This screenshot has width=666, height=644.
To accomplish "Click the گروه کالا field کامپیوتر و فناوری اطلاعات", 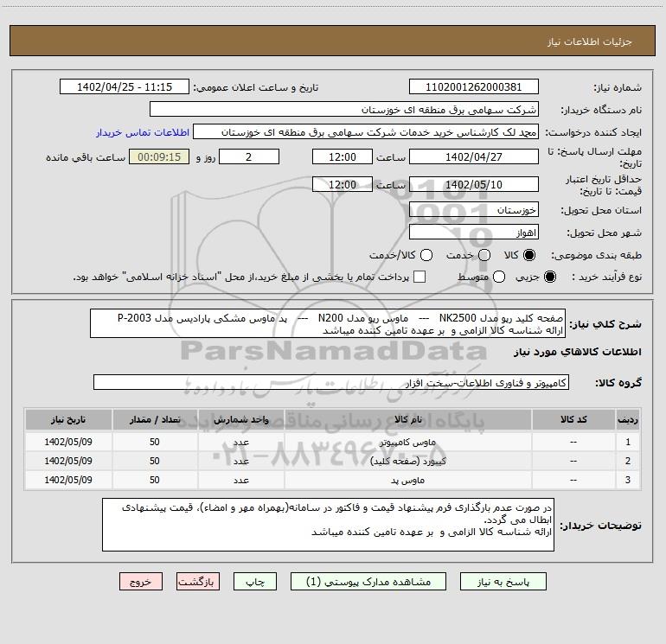I will tap(331, 382).
